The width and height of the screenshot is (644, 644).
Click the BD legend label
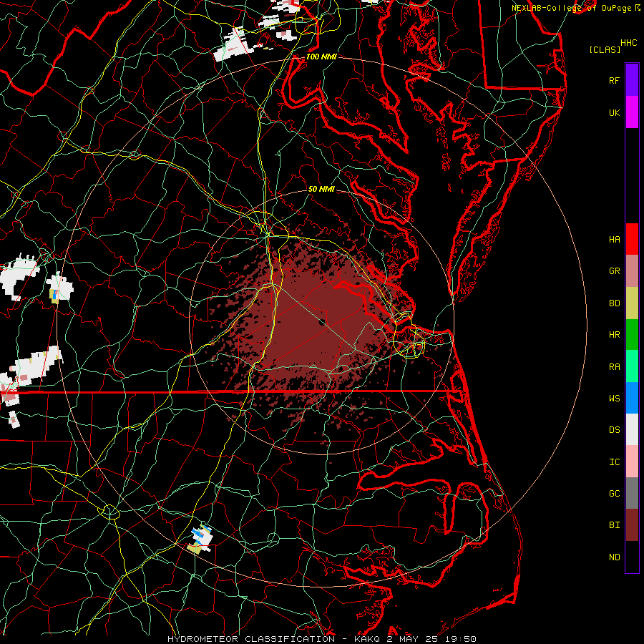(x=614, y=303)
